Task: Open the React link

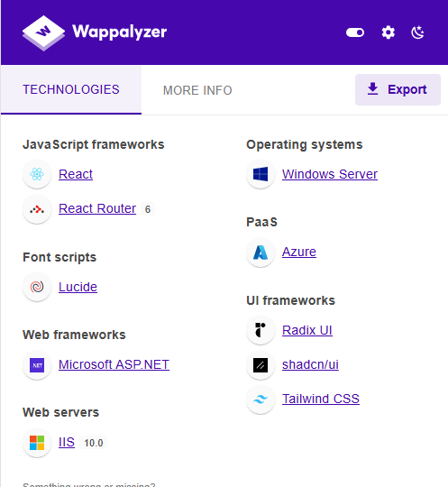Action: click(76, 174)
